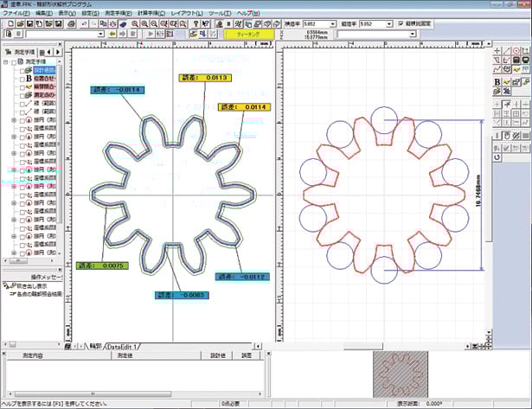The height and width of the screenshot is (409, 532).
Task: Select the line measurement tool in right palette
Action: pos(508,51)
